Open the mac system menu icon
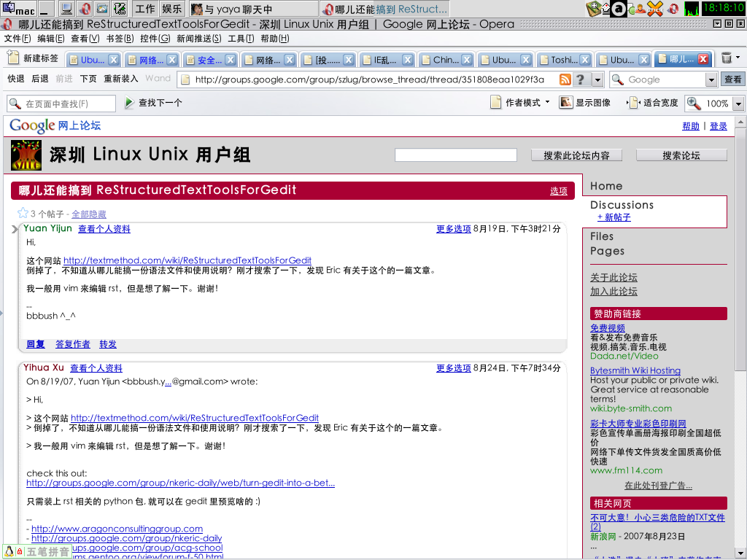747x560 pixels. 18,9
